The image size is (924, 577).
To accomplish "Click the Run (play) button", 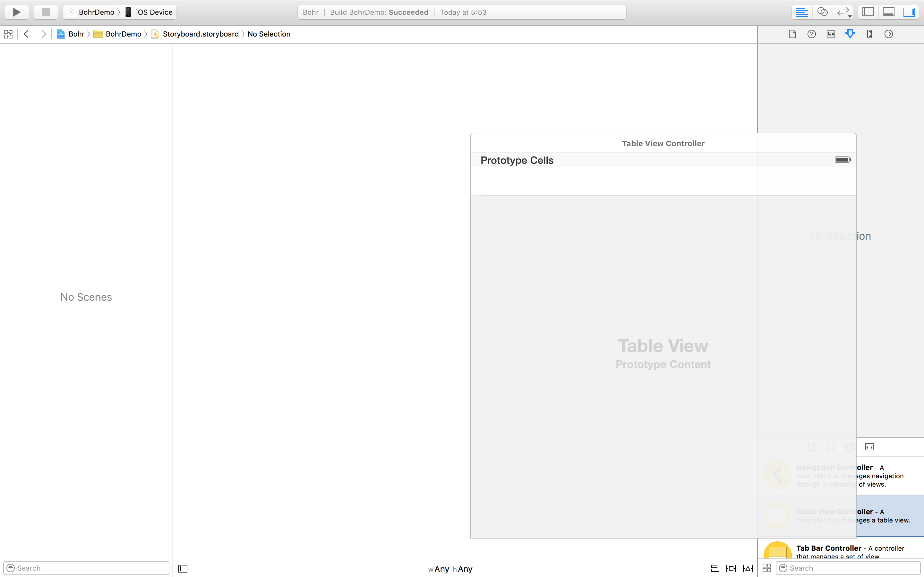I will click(17, 12).
